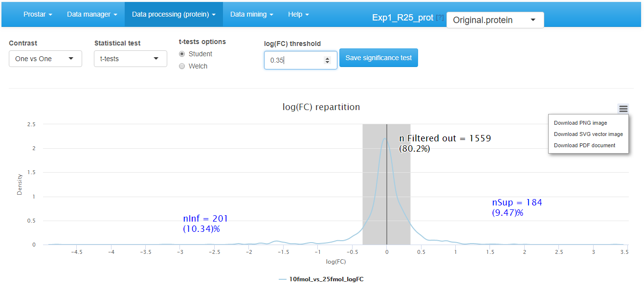Open the Data manager menu
This screenshot has width=644, height=293.
coord(92,14)
